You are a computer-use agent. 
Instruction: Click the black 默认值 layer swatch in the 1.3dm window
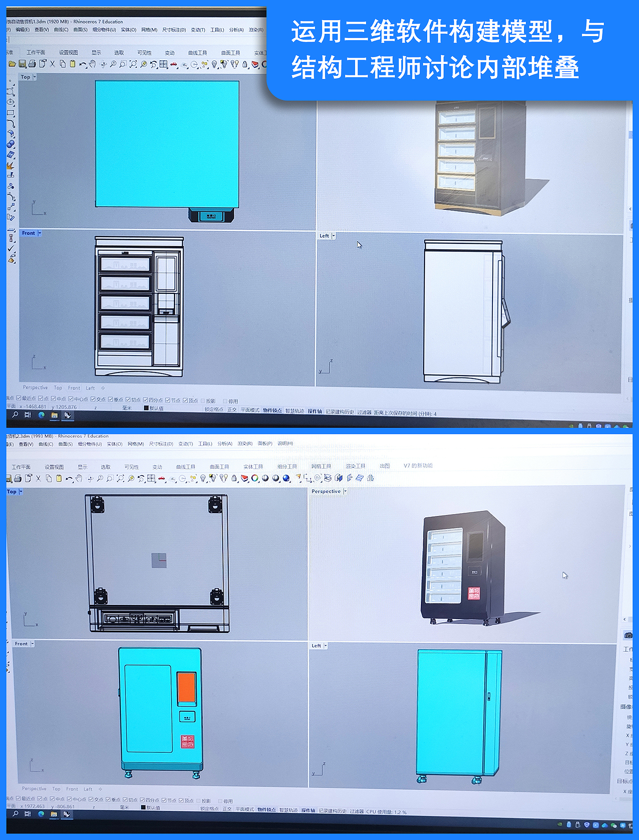point(147,408)
